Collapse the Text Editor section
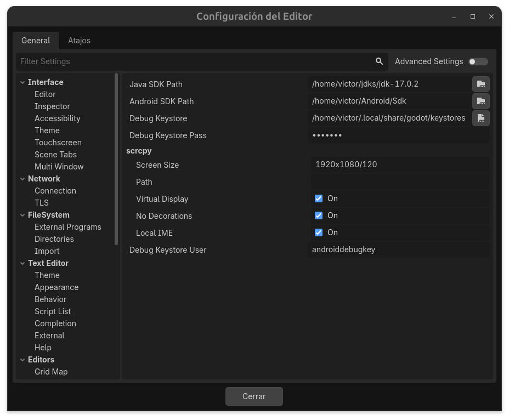 [22, 263]
